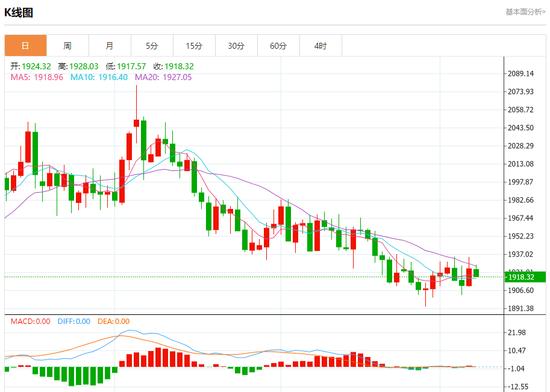Click the 1997.87 price axis label
The width and height of the screenshot is (550, 392).
521,182
